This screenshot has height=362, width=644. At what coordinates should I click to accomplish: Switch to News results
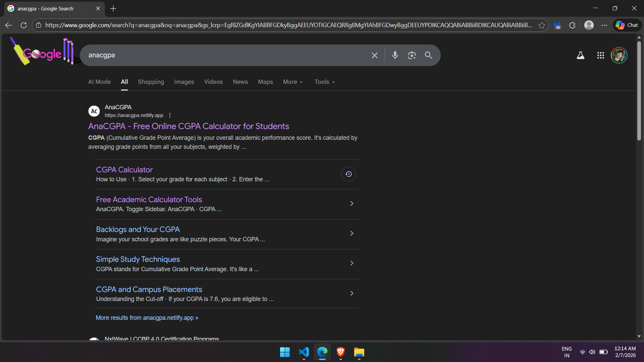coord(240,82)
